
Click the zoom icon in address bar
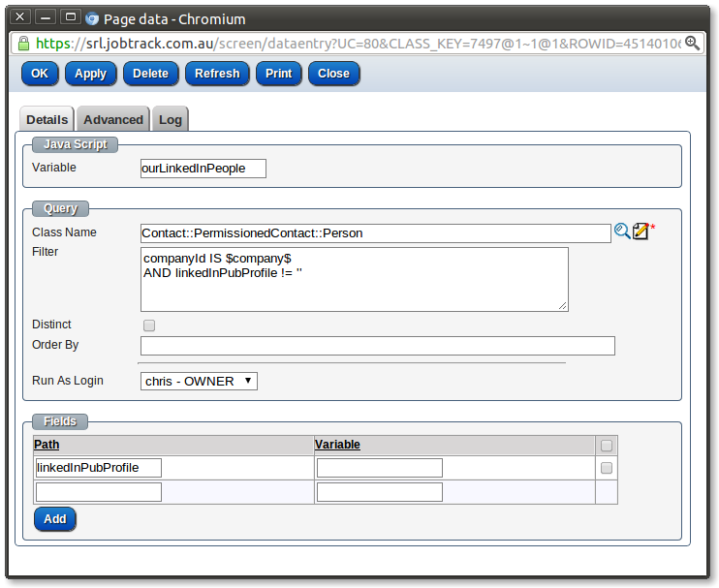(692, 44)
